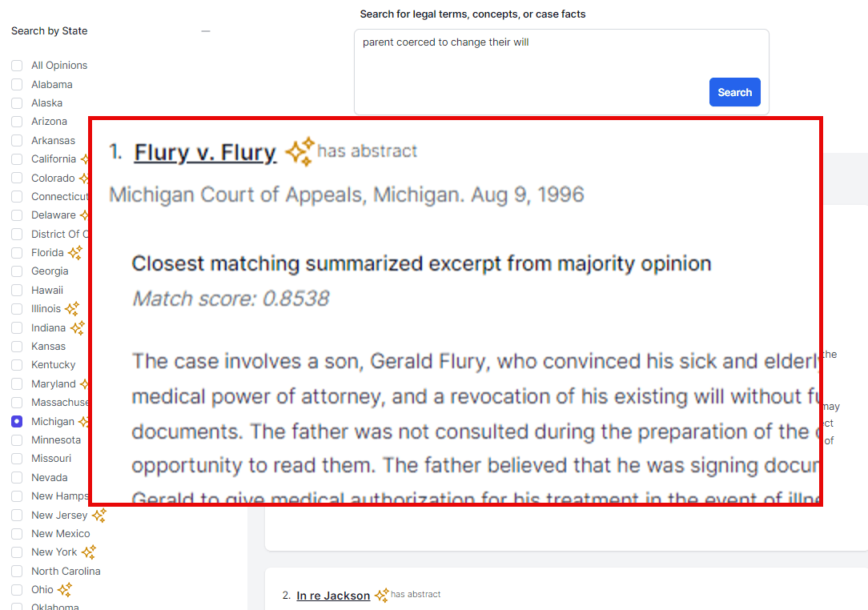The image size is (868, 610).
Task: Check the All Opinions checkbox
Action: click(17, 66)
